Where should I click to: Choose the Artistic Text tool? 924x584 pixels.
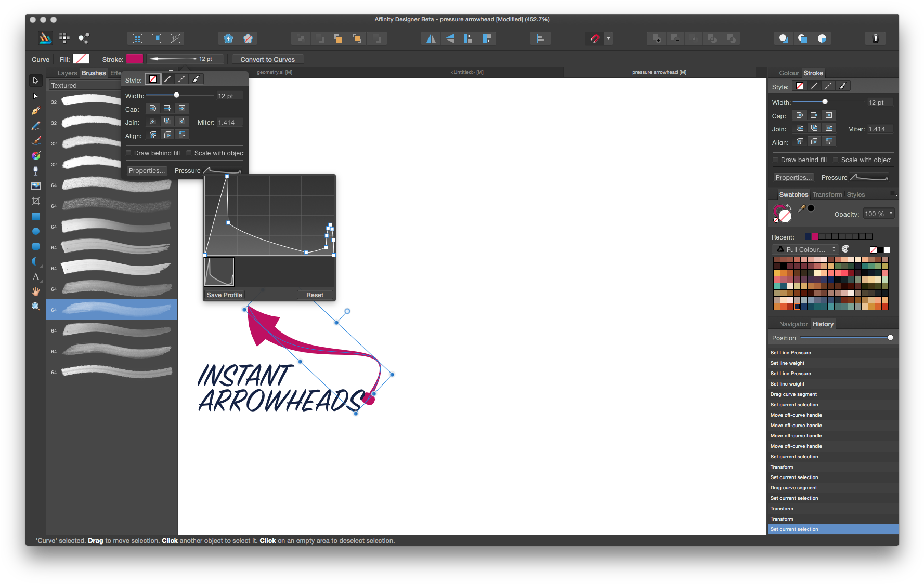(x=35, y=277)
